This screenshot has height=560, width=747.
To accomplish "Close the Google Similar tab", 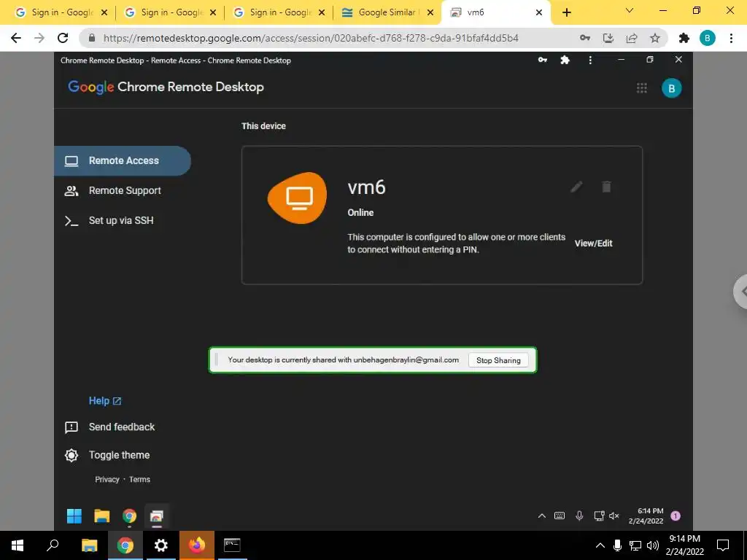I will coord(430,13).
